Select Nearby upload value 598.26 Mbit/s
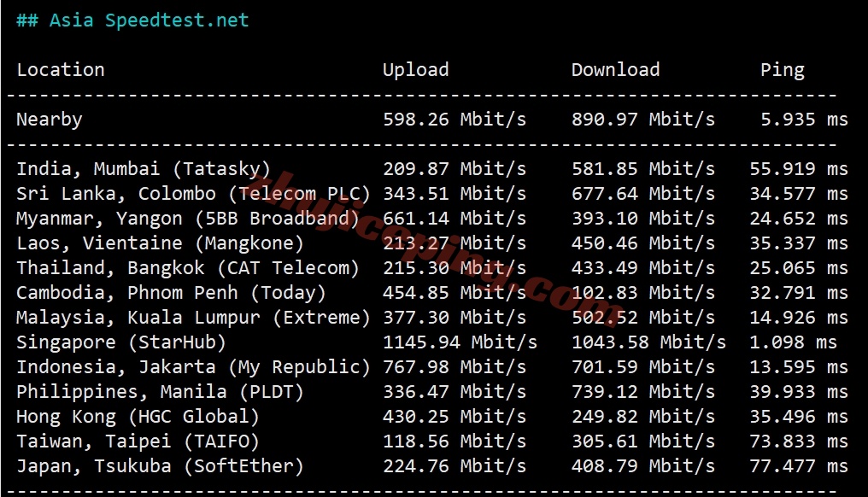868x497 pixels. [x=455, y=120]
